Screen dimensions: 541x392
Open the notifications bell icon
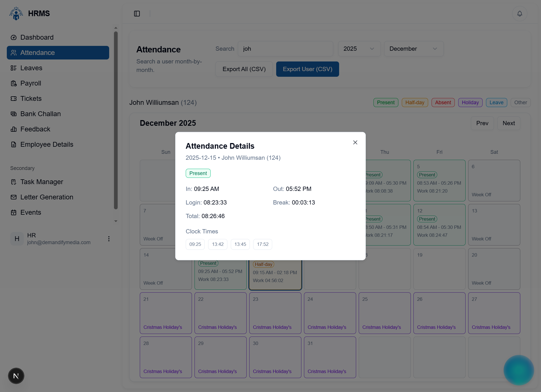pos(519,13)
